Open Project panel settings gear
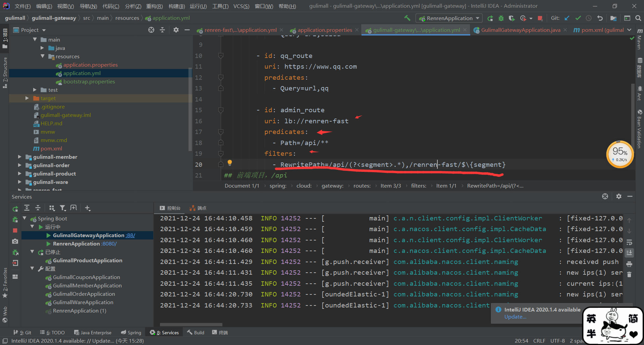 (176, 30)
